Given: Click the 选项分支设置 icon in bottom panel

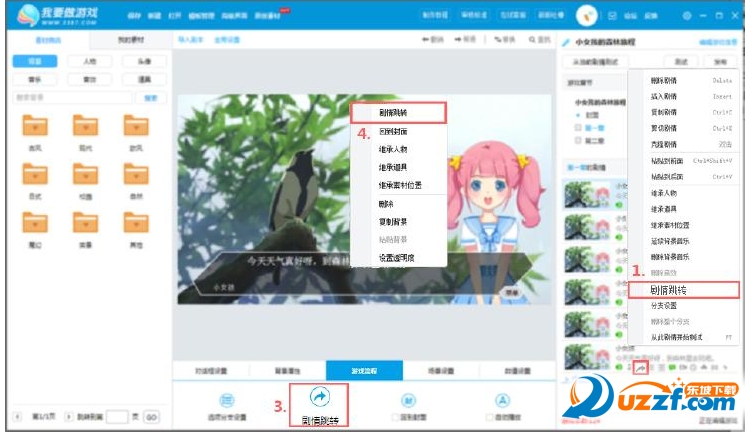Looking at the screenshot, I should 227,400.
